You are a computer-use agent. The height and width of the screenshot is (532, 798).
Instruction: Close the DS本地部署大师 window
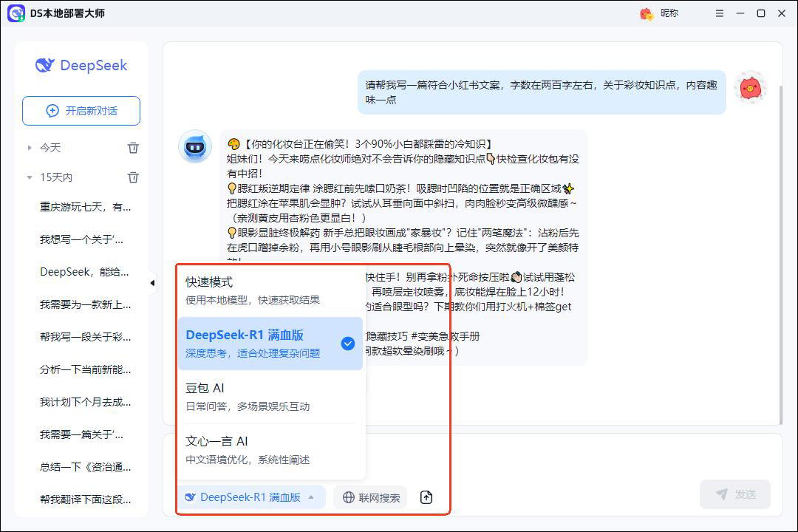782,14
